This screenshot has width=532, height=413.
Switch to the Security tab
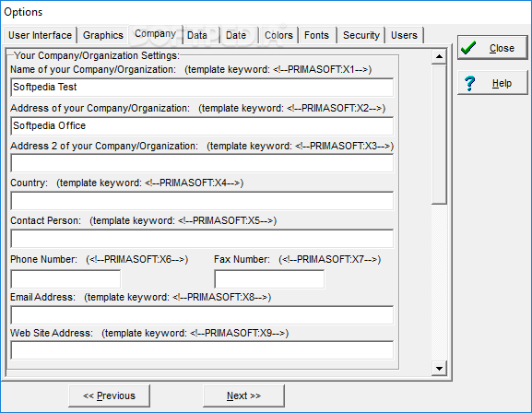click(361, 35)
